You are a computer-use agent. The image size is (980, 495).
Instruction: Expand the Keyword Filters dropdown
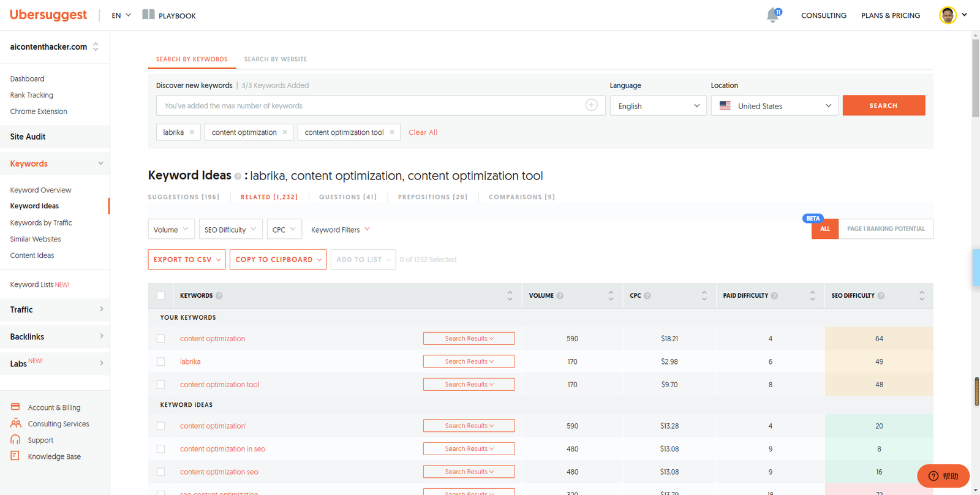(341, 230)
